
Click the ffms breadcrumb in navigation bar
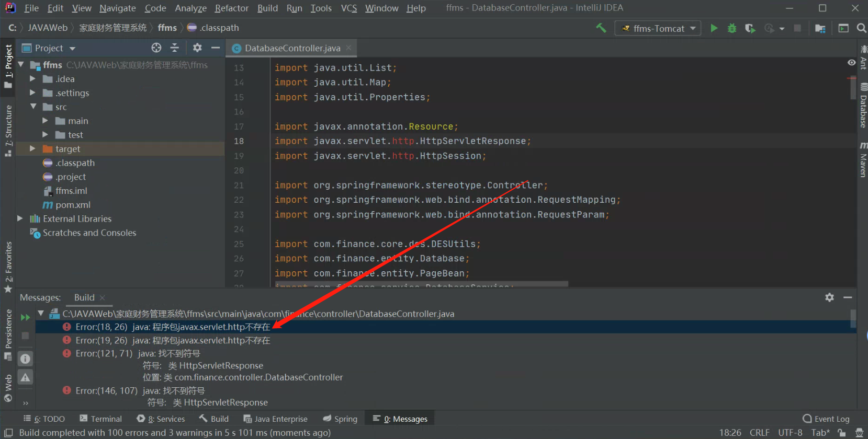point(167,28)
